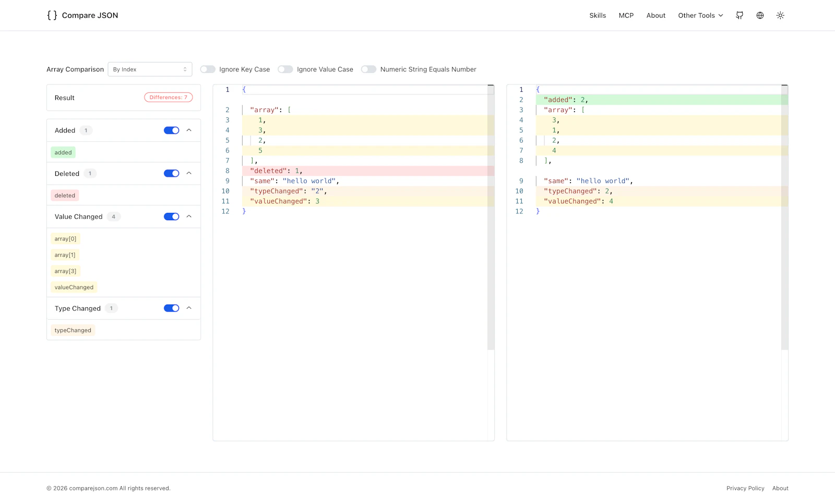Select the array[3] difference tag
This screenshot has width=835, height=504.
[65, 271]
